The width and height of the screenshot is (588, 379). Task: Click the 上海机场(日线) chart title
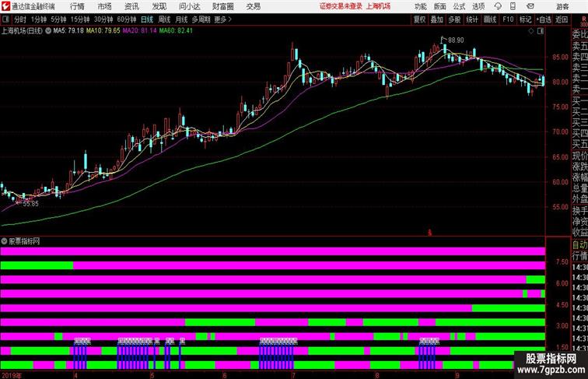coord(22,31)
